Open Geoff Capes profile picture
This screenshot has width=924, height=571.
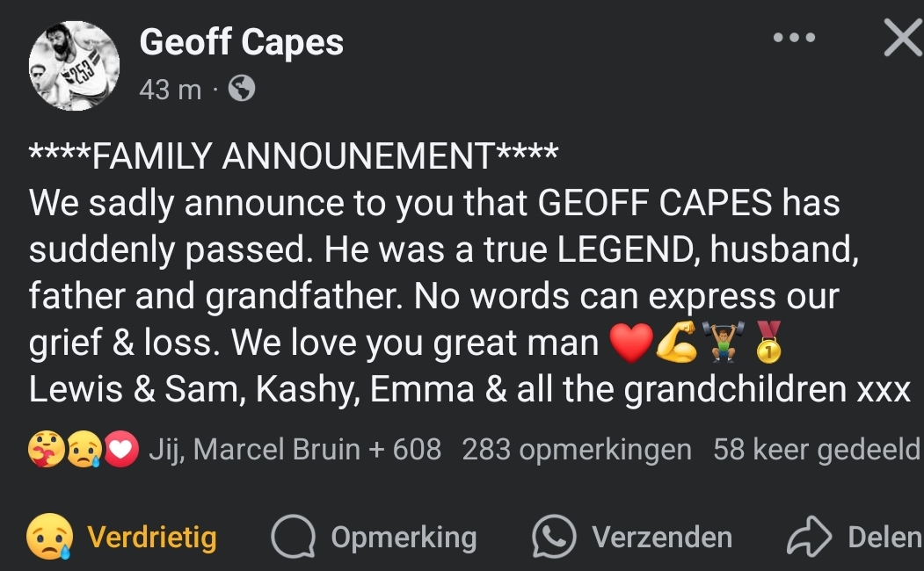coord(74,66)
